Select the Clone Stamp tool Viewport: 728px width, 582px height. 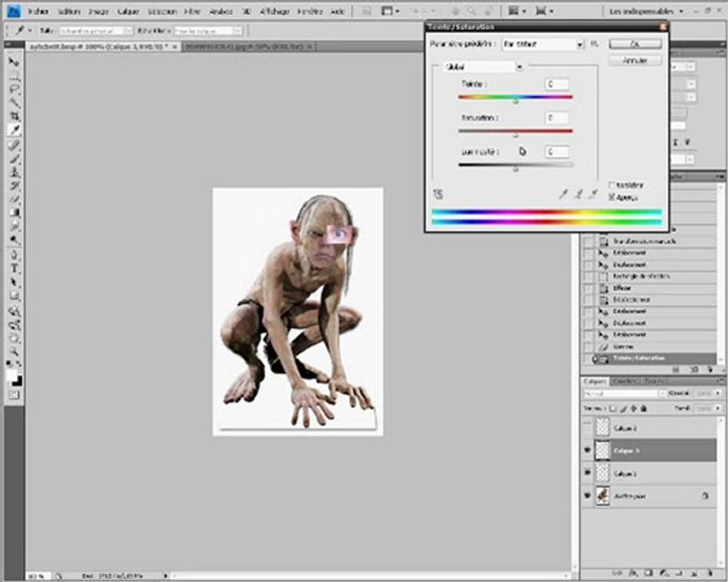click(15, 172)
